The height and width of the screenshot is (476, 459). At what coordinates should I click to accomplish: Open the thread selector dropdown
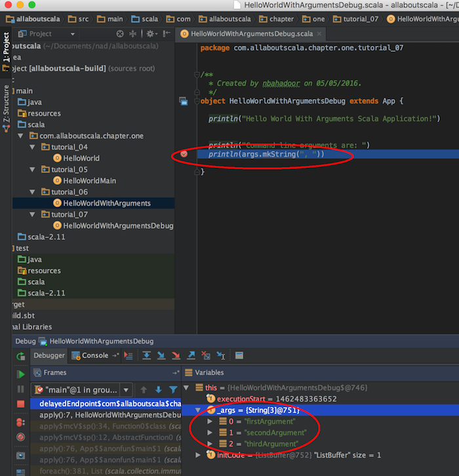(x=126, y=390)
